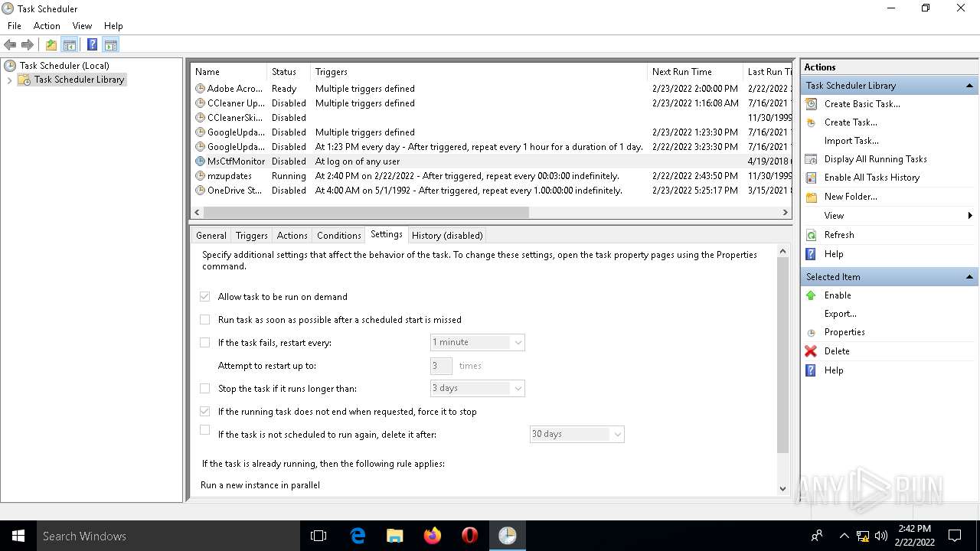Click the Create Basic Task icon
980x551 pixels.
click(812, 104)
